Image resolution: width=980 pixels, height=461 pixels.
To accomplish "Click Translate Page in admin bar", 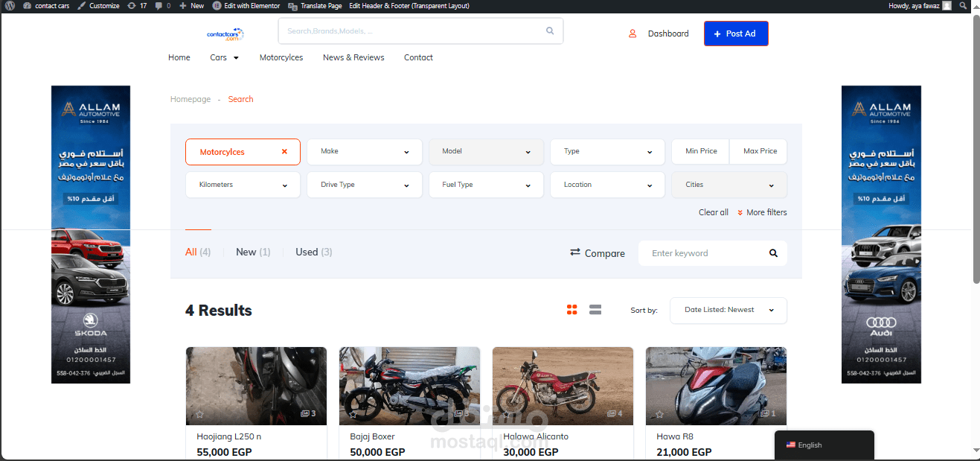I will point(316,5).
